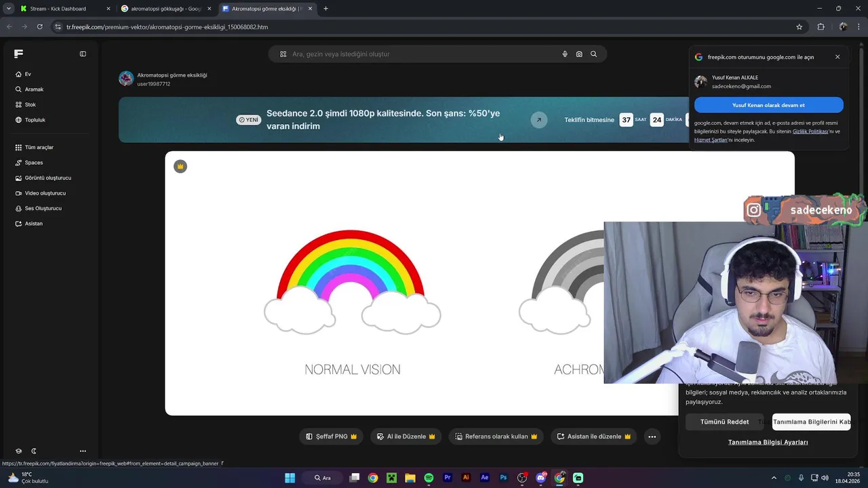Open Gizlilik Politikası link
The image size is (868, 488).
(x=810, y=131)
